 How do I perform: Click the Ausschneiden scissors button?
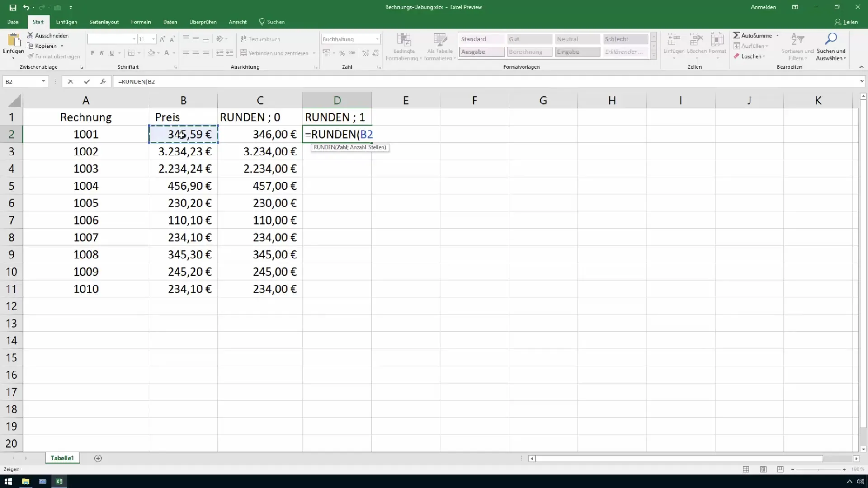click(48, 35)
